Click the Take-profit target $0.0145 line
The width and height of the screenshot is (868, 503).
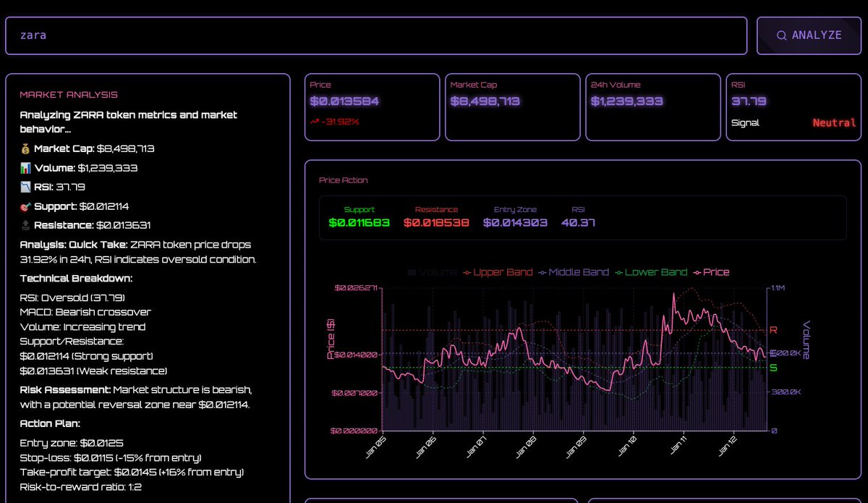[x=132, y=472]
